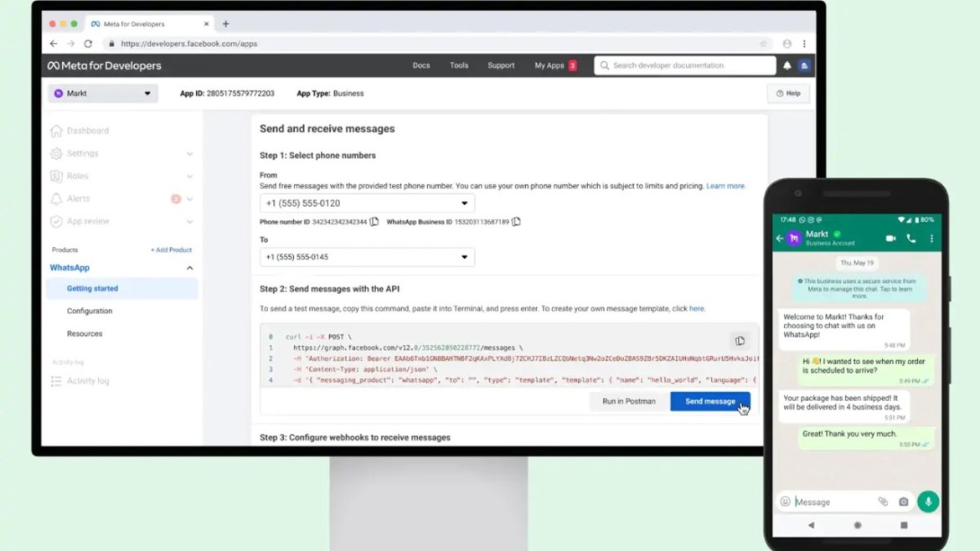Open phone chat three-dot menu
Image resolution: width=980 pixels, height=551 pixels.
(931, 239)
